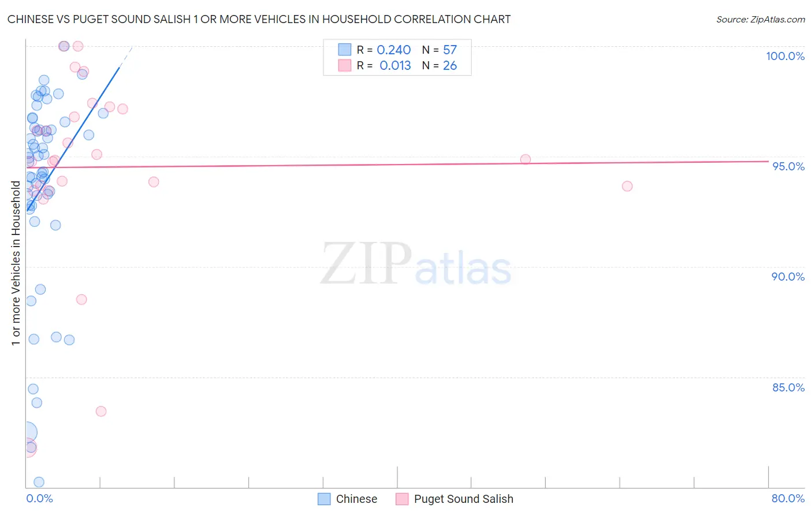Image resolution: width=812 pixels, height=515 pixels.
Task: Click the chart title text
Action: [259, 19]
